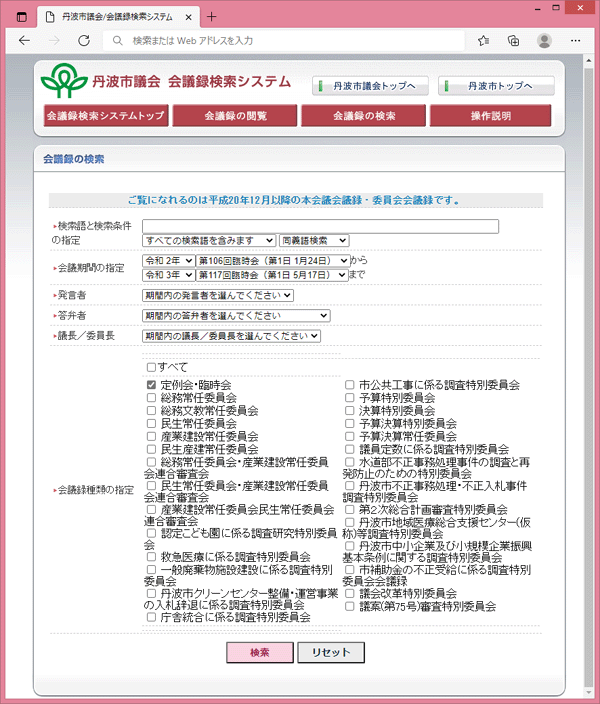Click the address bar search magnifier icon
Viewport: 600px width, 704px height.
pyautogui.click(x=117, y=41)
